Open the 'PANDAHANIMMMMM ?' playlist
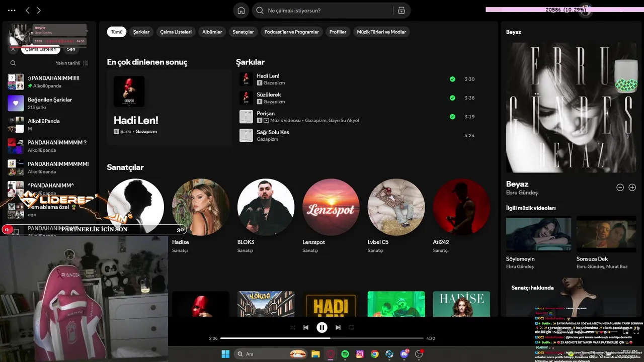This screenshot has height=362, width=644. coord(49,146)
